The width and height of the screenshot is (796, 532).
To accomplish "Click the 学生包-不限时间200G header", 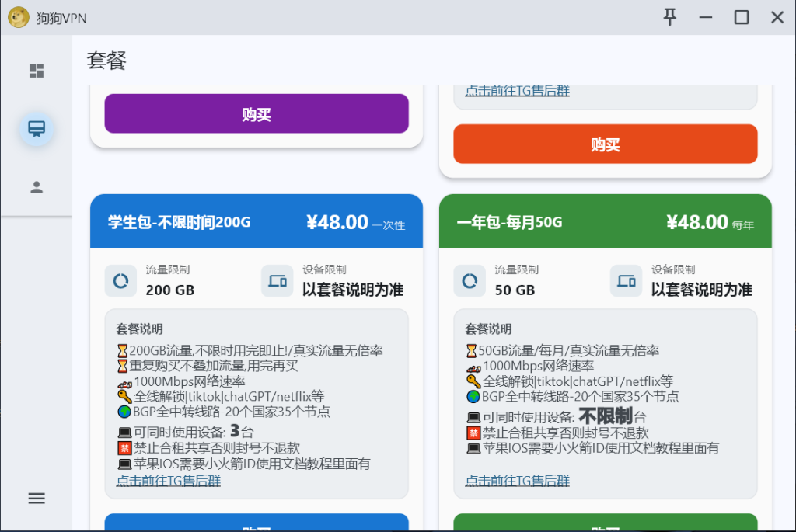I will pyautogui.click(x=180, y=222).
